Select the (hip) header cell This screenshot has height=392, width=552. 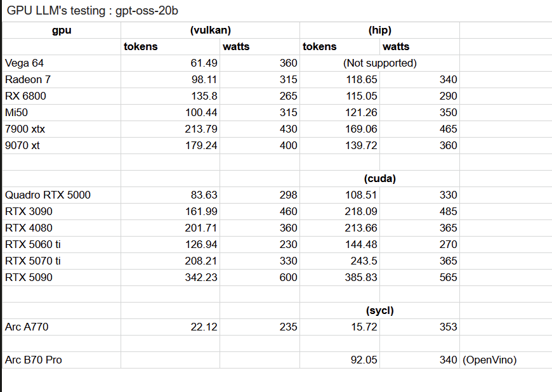click(379, 30)
